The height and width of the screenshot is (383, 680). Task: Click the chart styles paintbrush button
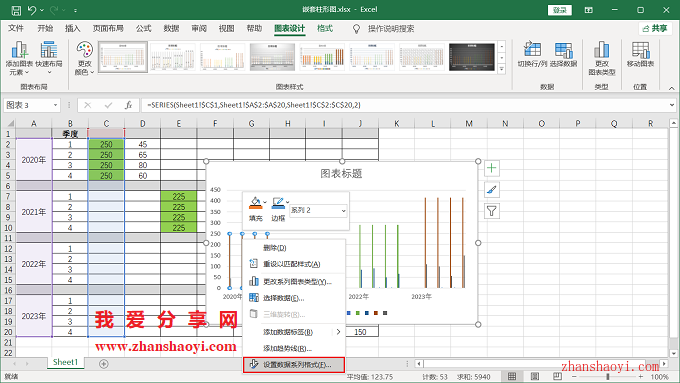[491, 190]
